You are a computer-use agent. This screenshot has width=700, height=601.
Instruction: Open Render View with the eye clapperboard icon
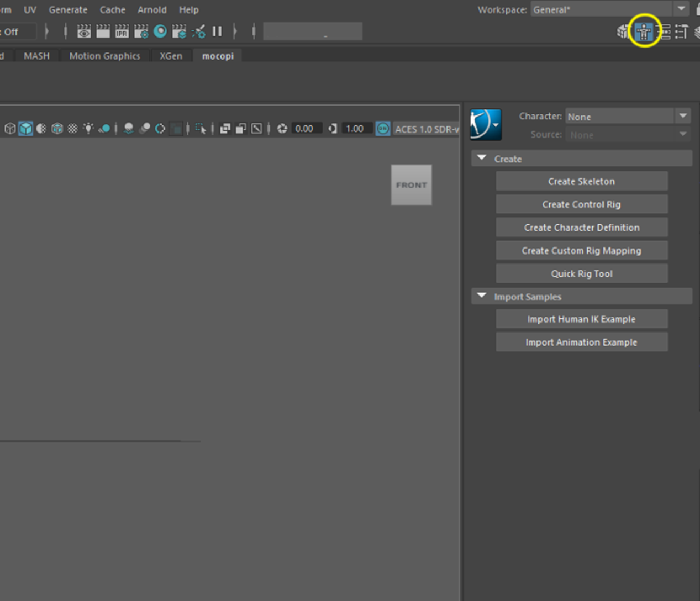coord(84,32)
